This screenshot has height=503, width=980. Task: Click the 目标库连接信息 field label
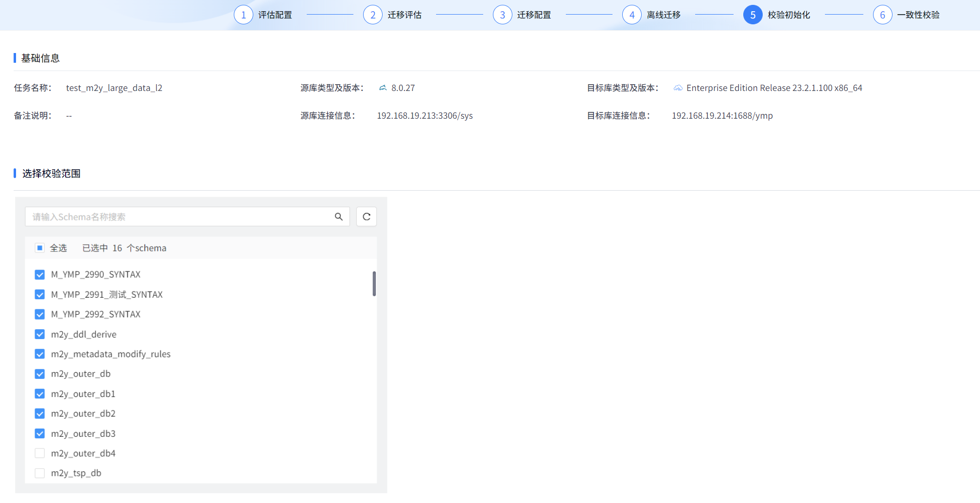[619, 116]
